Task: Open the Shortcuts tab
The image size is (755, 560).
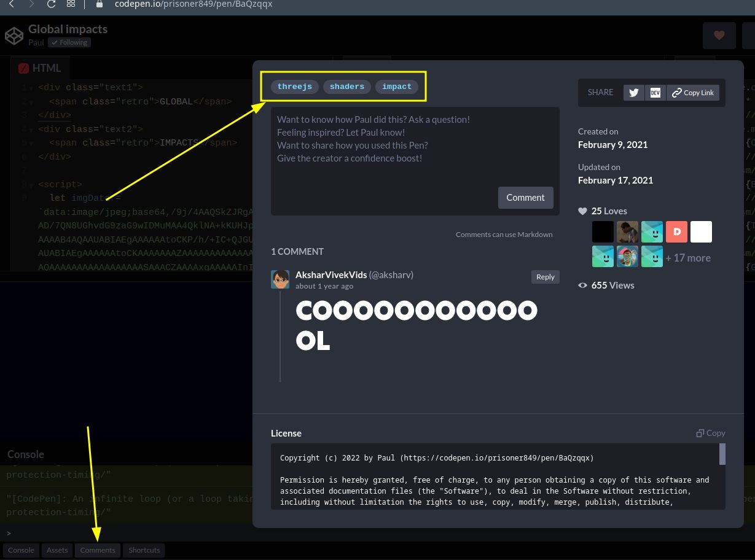Action: pyautogui.click(x=144, y=550)
